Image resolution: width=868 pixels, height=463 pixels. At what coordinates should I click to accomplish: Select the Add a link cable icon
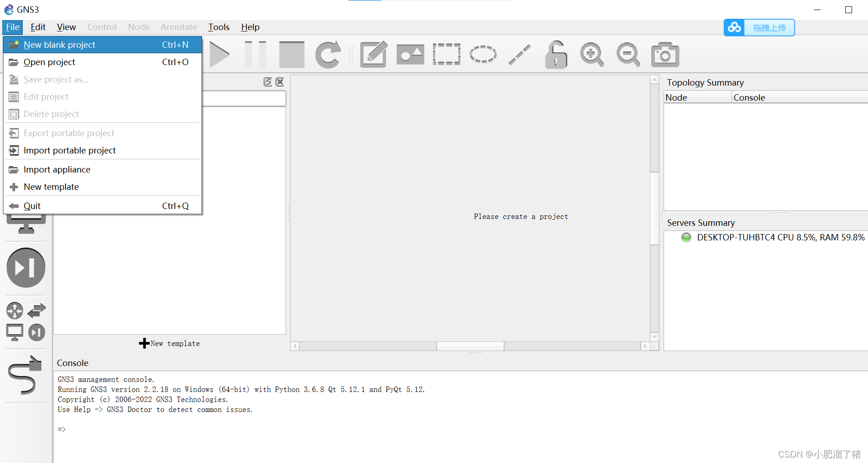coord(26,375)
